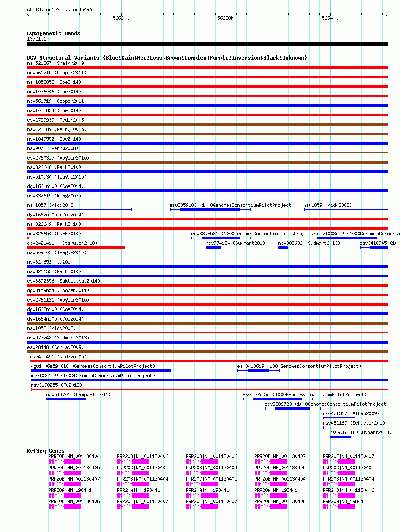Select the nsv1057 (Kidd2008) label
The height and width of the screenshot is (532, 401).
[51, 205]
